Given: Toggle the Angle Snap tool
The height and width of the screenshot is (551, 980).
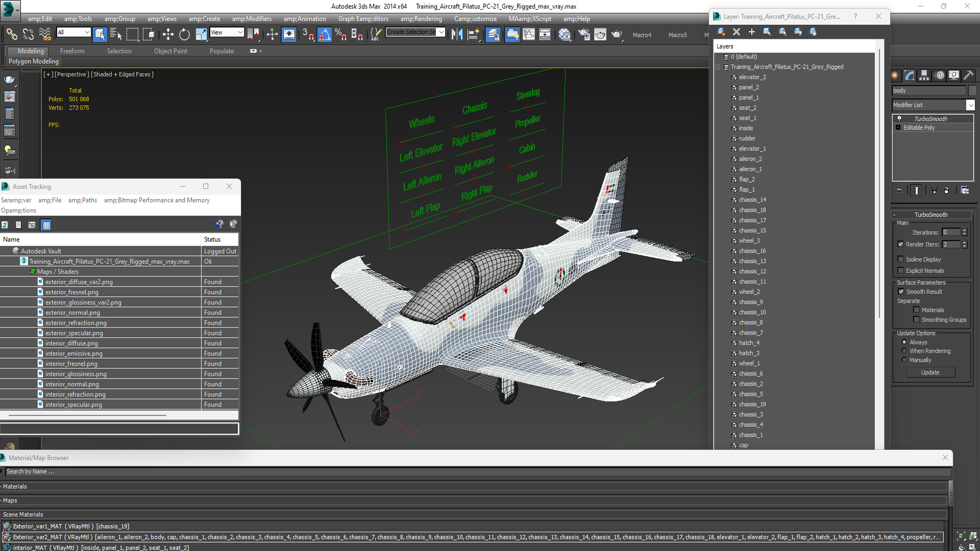Looking at the screenshot, I should click(x=324, y=34).
